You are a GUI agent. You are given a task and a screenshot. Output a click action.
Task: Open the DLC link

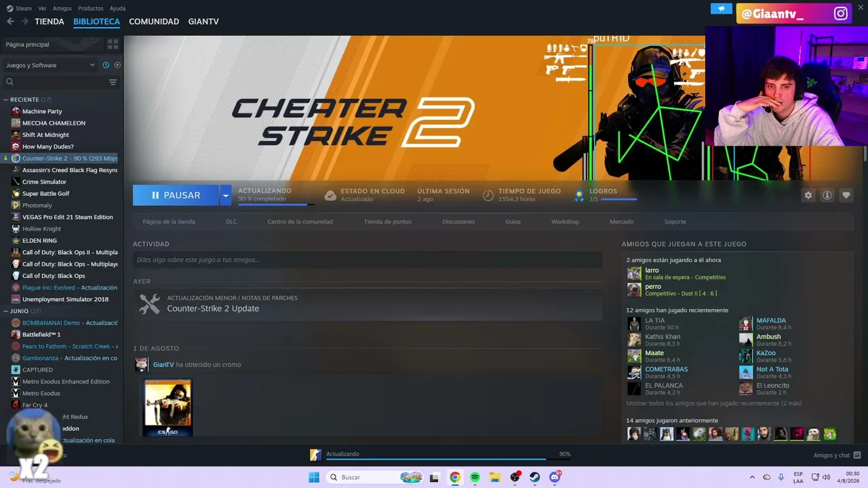click(231, 222)
